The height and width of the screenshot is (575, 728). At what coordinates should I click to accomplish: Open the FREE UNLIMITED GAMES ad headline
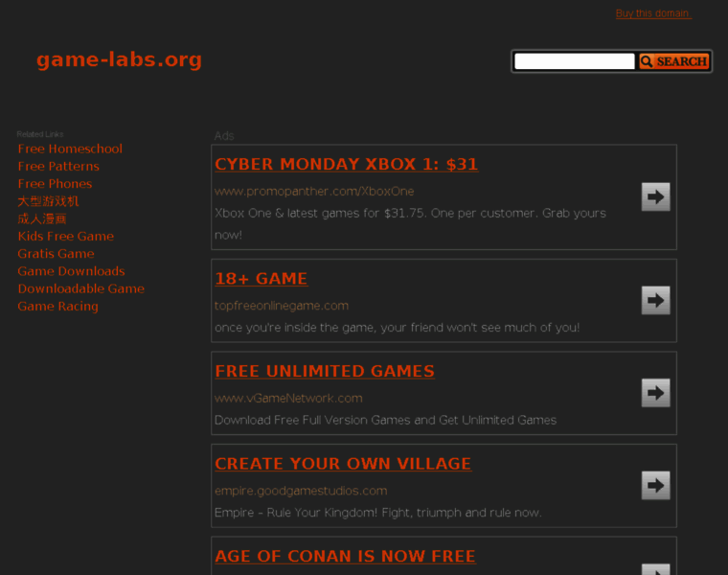click(x=325, y=371)
